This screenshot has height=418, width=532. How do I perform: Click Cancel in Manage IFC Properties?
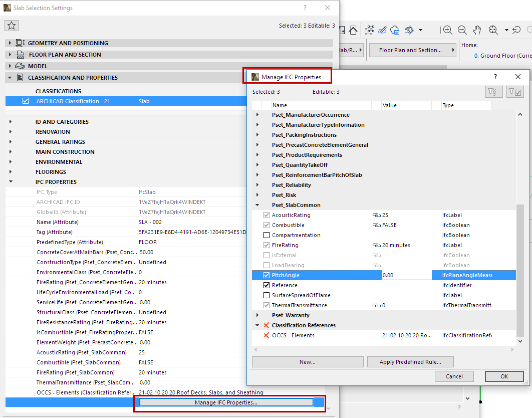[454, 376]
